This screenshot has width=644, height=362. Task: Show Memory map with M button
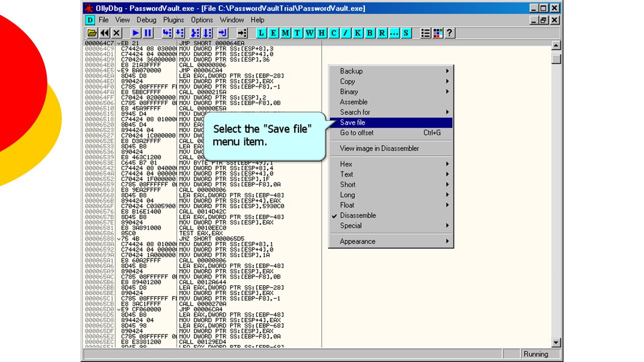click(x=286, y=33)
